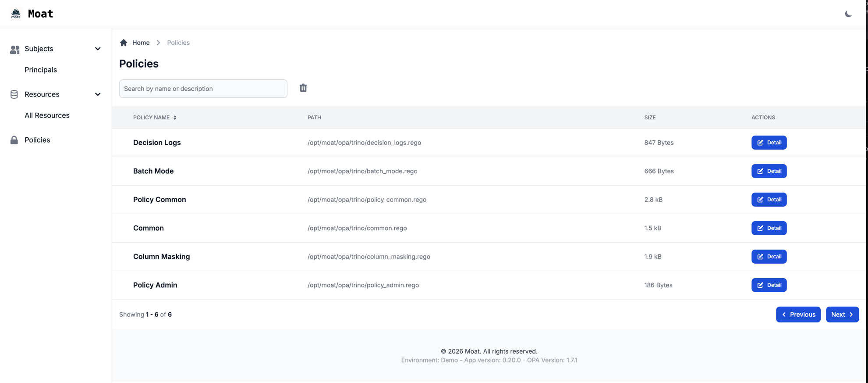Go to the Previous page of policies
The width and height of the screenshot is (868, 383).
798,315
